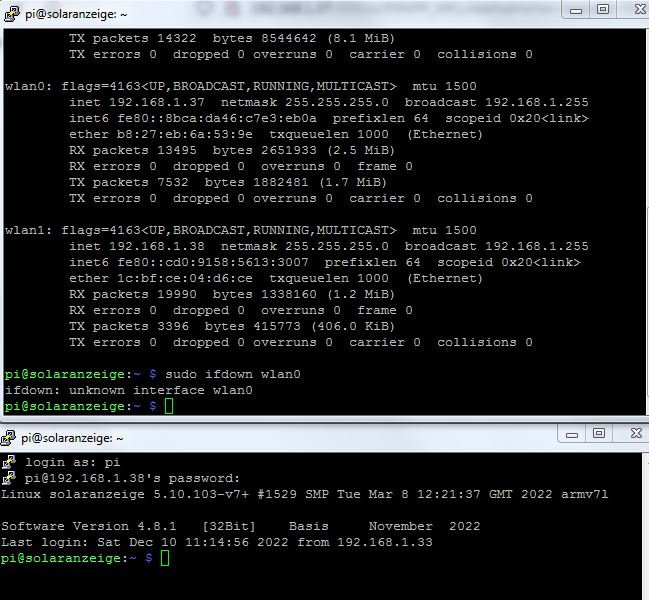Focus the bottom window via its title bar text
This screenshot has height=600, width=649.
click(72, 438)
